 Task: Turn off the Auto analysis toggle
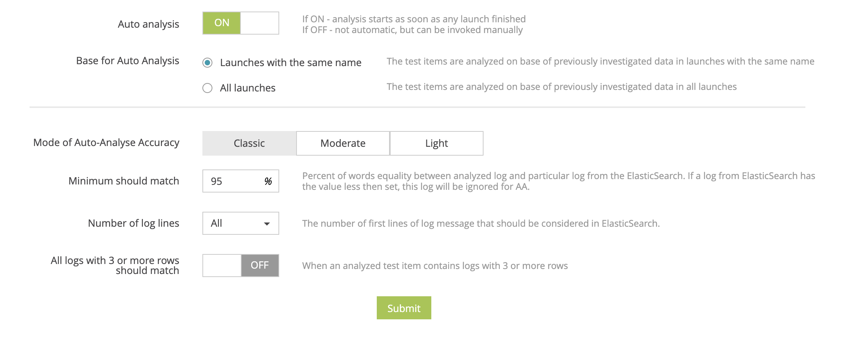(x=240, y=23)
